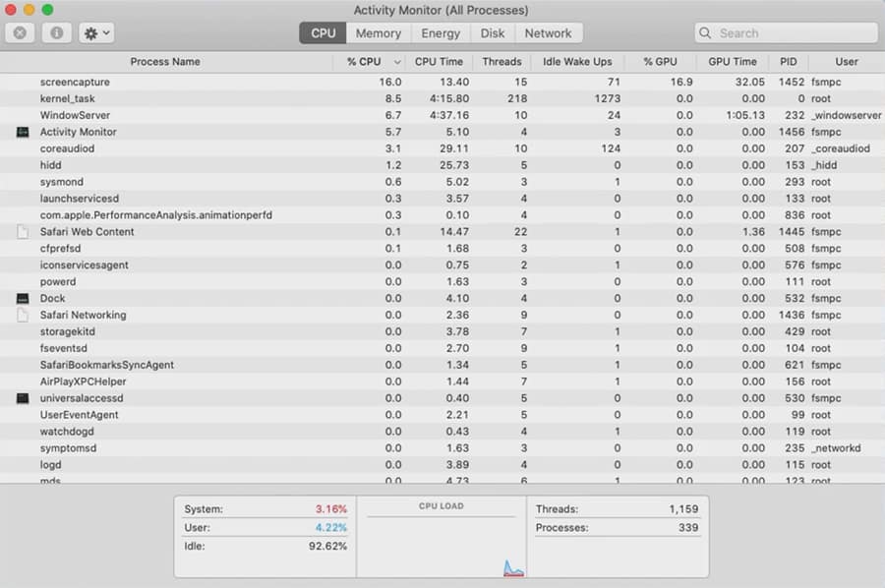885x588 pixels.
Task: Click the inspect process info icon
Action: click(x=56, y=33)
